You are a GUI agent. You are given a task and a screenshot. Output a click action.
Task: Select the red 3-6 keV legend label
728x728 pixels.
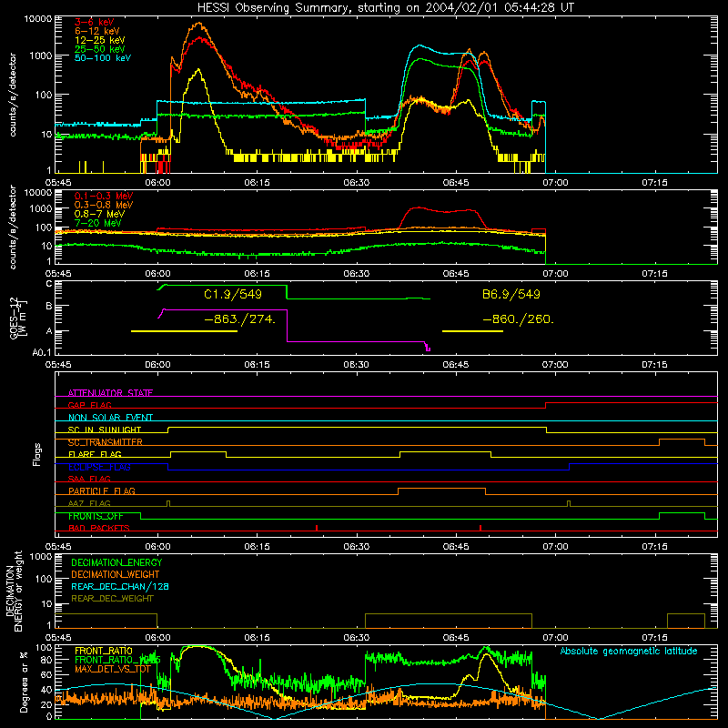pyautogui.click(x=95, y=22)
